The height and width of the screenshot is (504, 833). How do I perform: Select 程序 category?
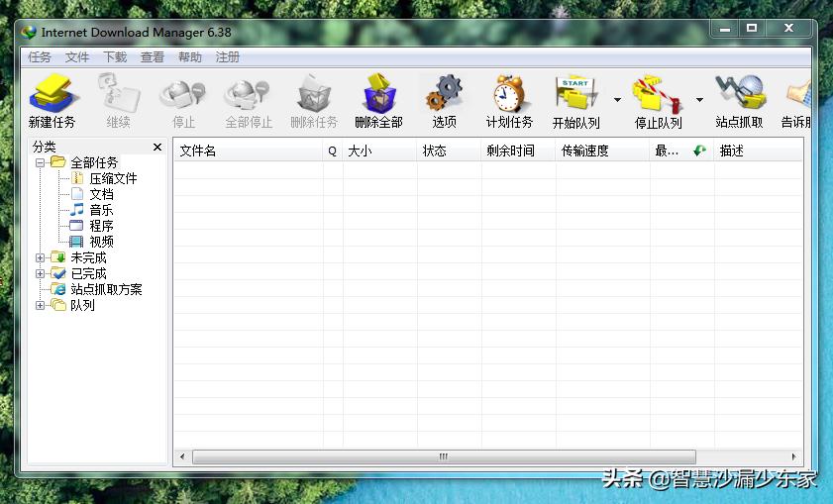[x=101, y=226]
